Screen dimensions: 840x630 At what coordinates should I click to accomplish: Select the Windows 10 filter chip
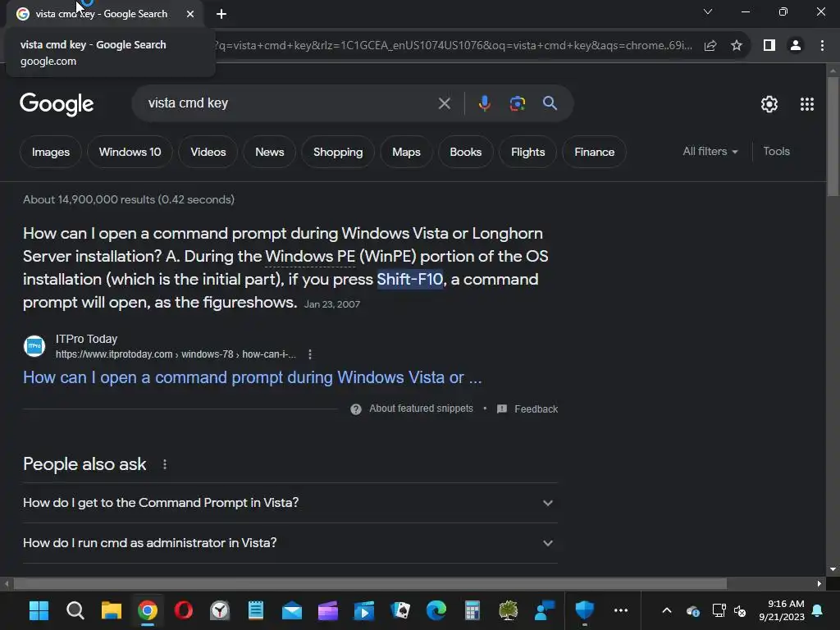130,152
